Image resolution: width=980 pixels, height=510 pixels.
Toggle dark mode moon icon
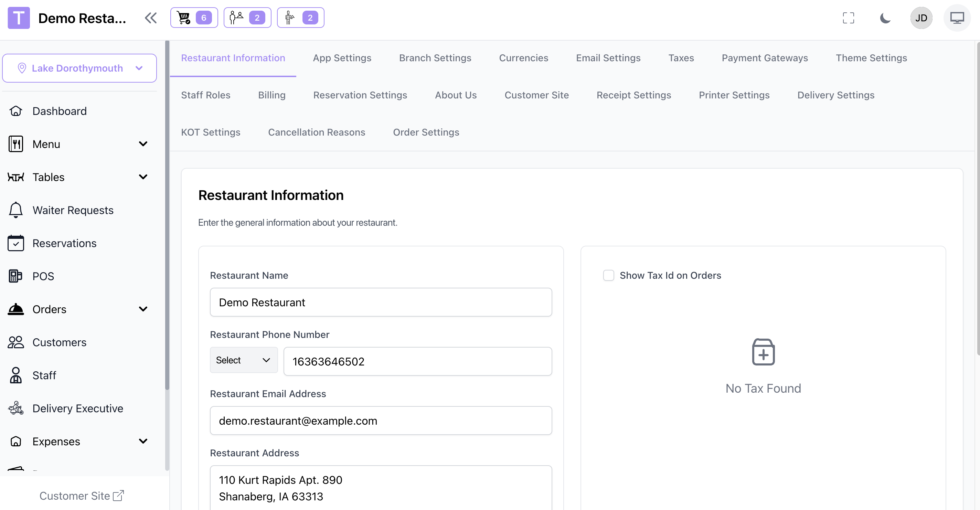[885, 18]
